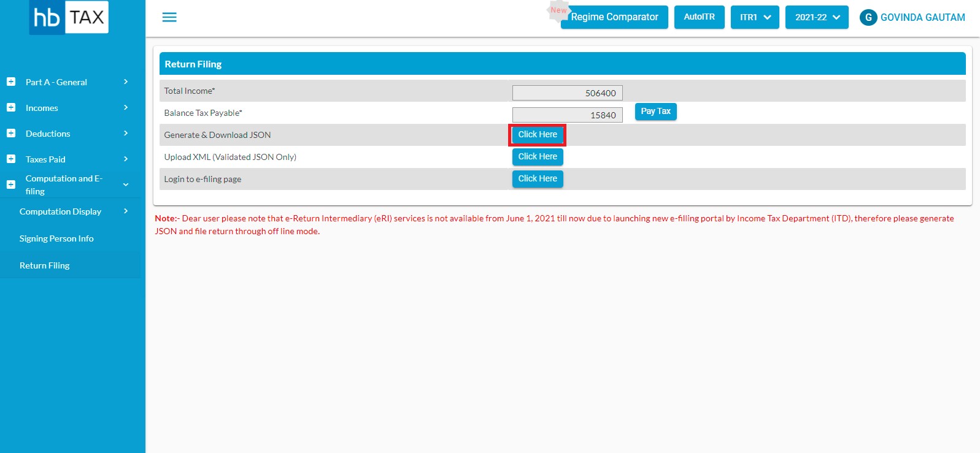Click the plus icon beside Incomes
This screenshot has height=453, width=980.
11,107
